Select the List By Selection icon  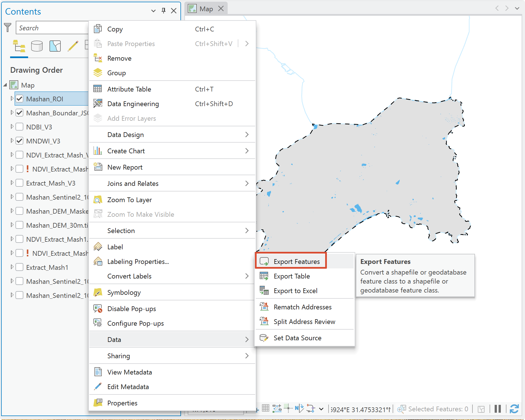coord(55,46)
